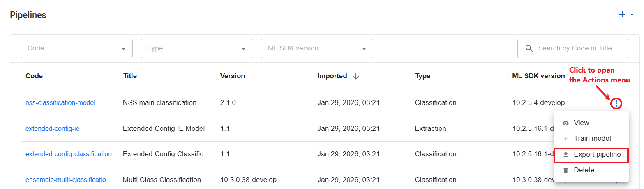Sort table by the Version column header

click(x=233, y=76)
